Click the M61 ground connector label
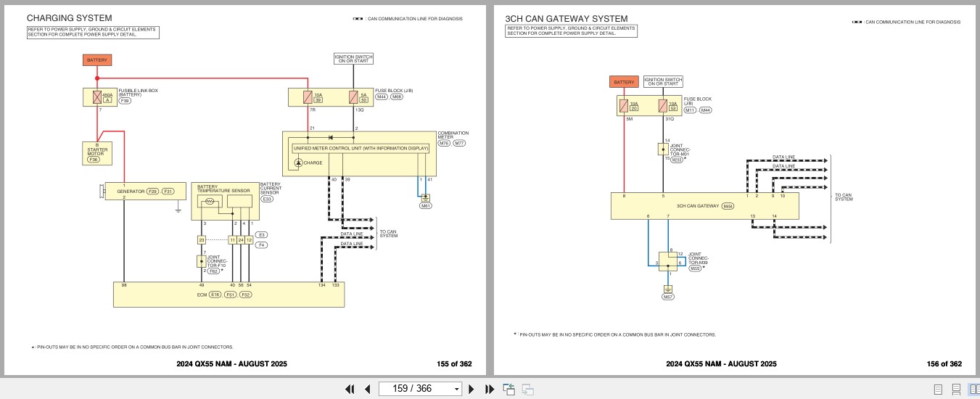This screenshot has height=399, width=980. tap(425, 206)
